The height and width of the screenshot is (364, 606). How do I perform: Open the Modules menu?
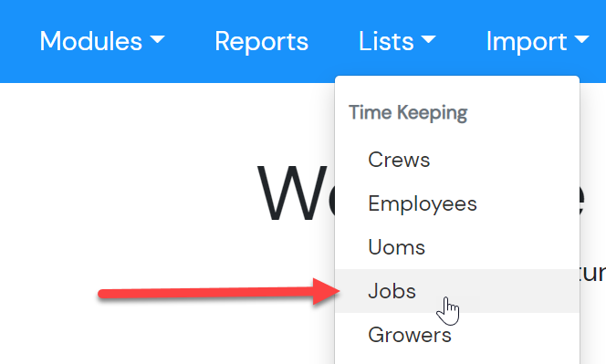coord(102,41)
